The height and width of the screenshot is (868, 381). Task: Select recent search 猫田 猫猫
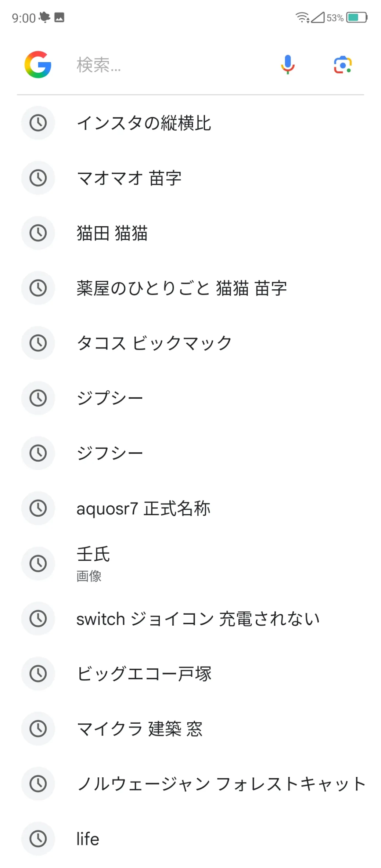[112, 233]
